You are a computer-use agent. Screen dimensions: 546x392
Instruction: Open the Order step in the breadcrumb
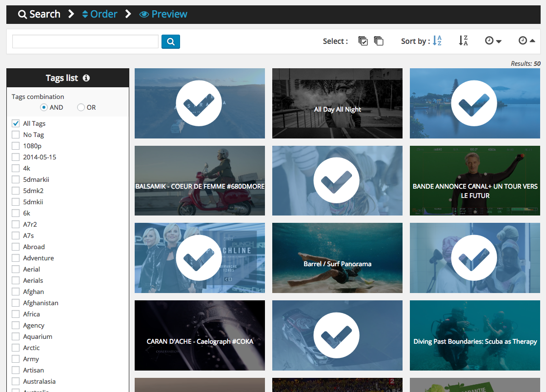103,14
